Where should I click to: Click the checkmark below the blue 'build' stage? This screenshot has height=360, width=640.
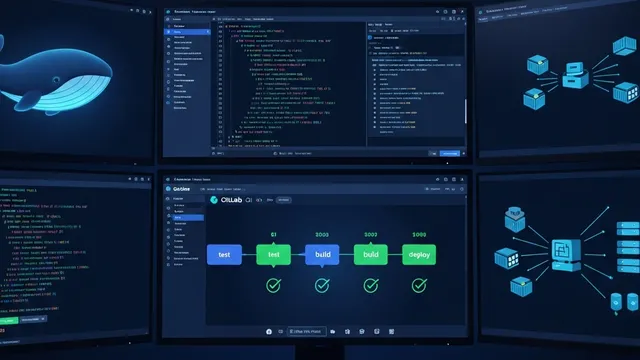pos(322,285)
